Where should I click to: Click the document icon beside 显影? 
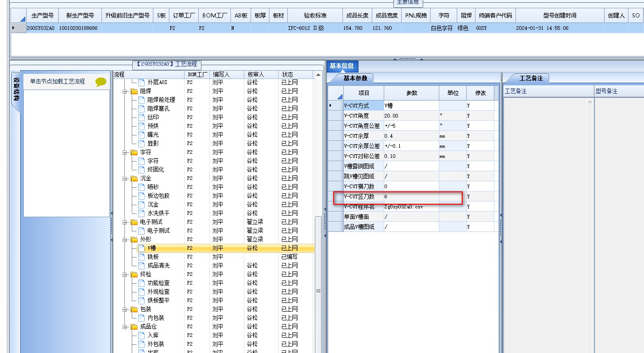(141, 143)
